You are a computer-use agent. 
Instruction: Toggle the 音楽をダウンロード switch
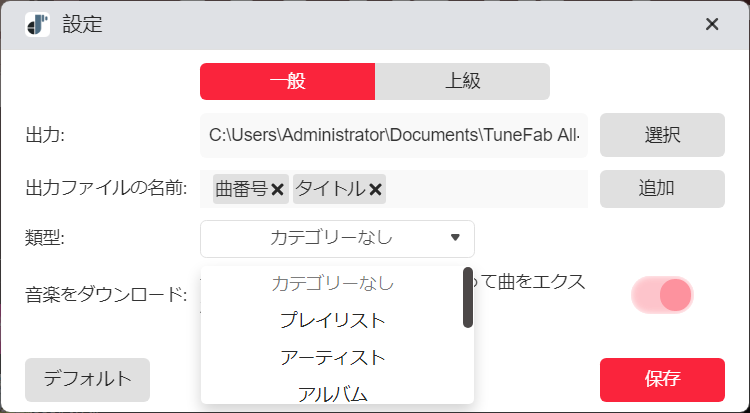click(662, 294)
